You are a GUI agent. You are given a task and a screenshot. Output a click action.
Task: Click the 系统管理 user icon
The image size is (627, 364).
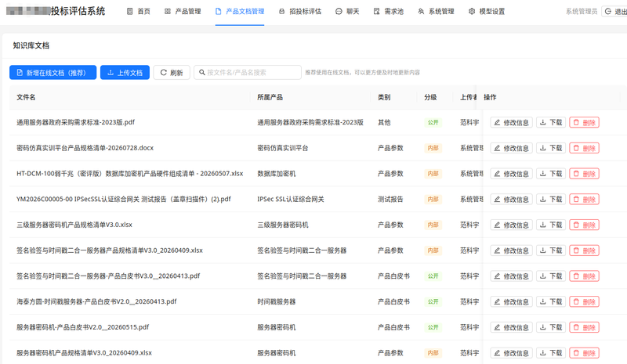(x=421, y=12)
